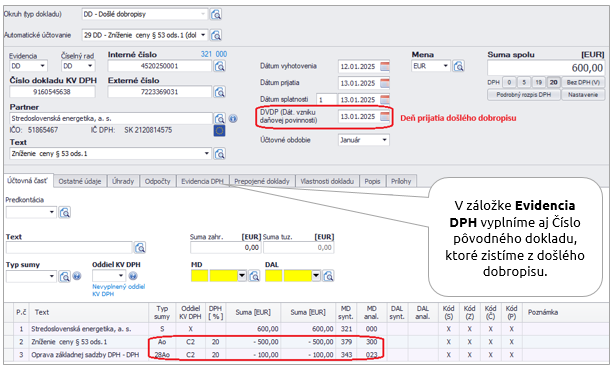Open lookup icon next to Okruh field
The width and height of the screenshot is (611, 367).
click(x=216, y=15)
